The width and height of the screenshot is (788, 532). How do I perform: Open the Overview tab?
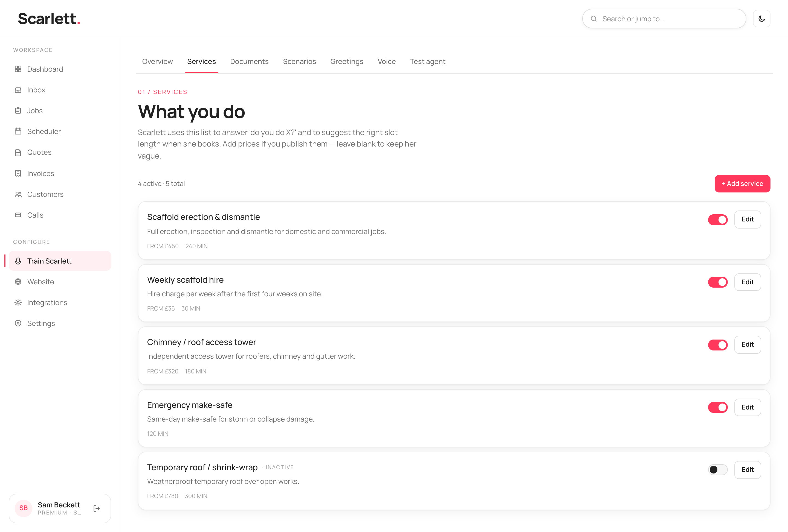point(157,62)
